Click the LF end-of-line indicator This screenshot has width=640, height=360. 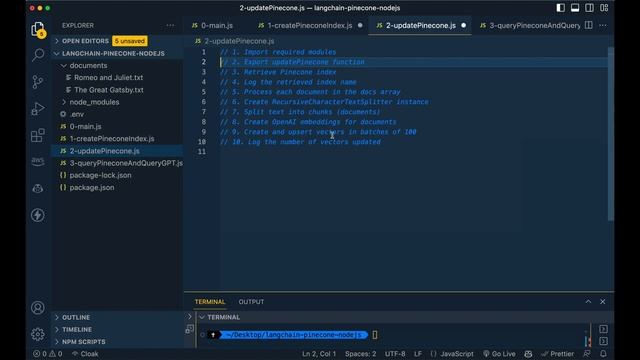tap(418, 354)
